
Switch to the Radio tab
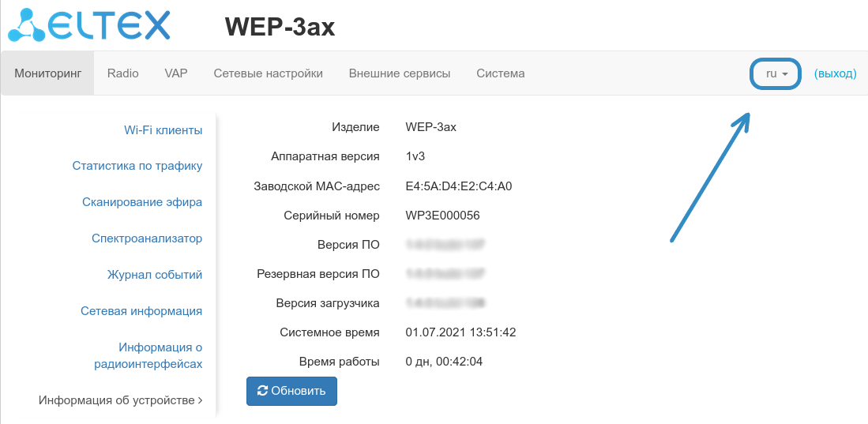[x=123, y=73]
